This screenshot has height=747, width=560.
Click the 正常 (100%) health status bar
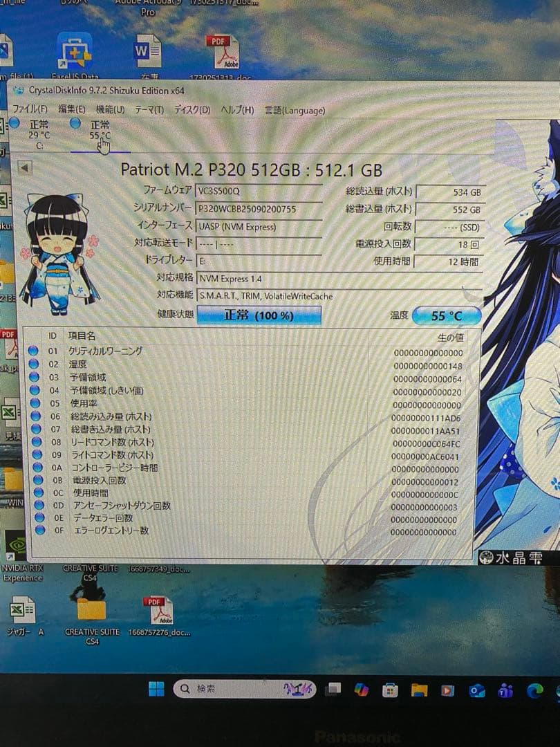point(259,315)
